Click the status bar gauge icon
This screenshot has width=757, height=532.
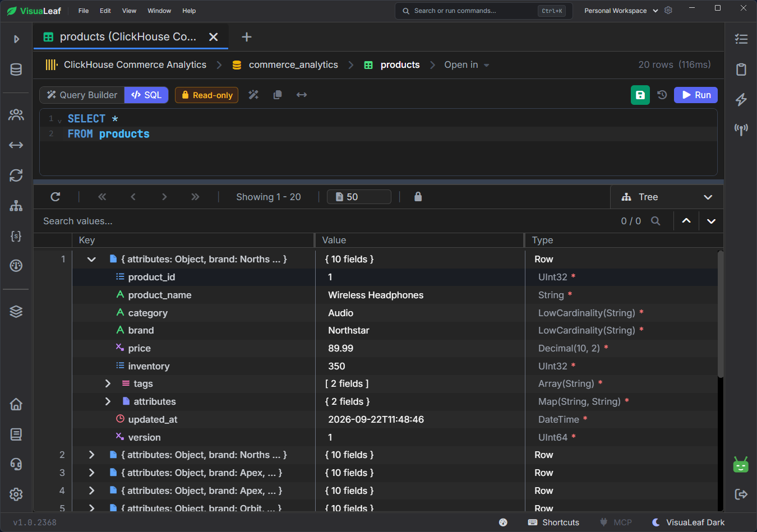pyautogui.click(x=503, y=522)
